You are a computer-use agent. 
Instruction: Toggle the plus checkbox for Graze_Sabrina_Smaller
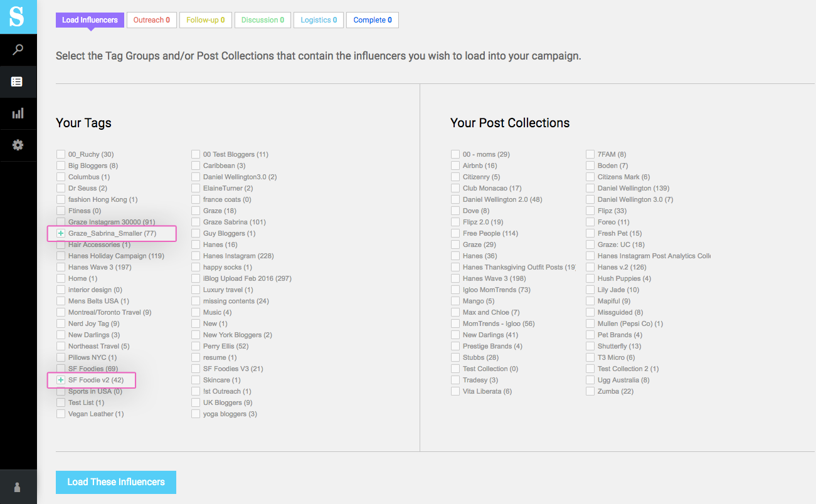coord(61,233)
